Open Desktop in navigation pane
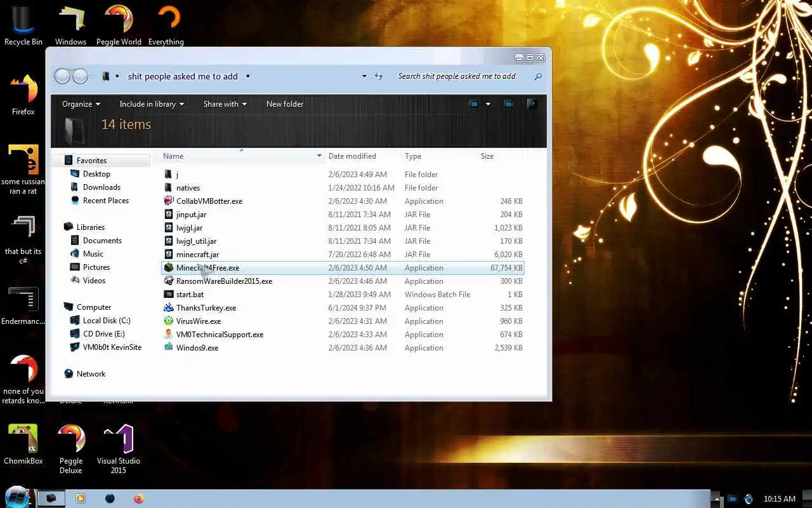Viewport: 812px width, 508px height. click(96, 174)
